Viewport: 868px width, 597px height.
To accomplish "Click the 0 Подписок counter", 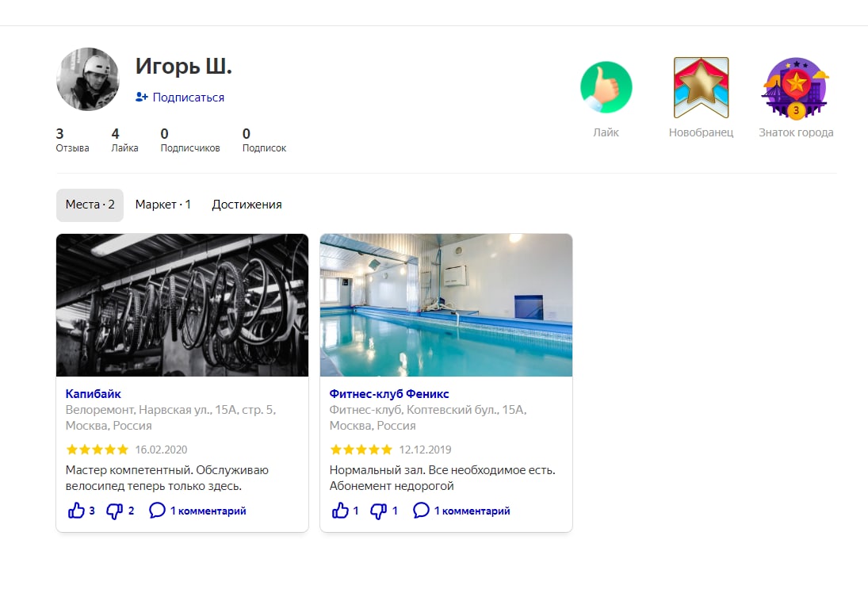I will click(264, 140).
